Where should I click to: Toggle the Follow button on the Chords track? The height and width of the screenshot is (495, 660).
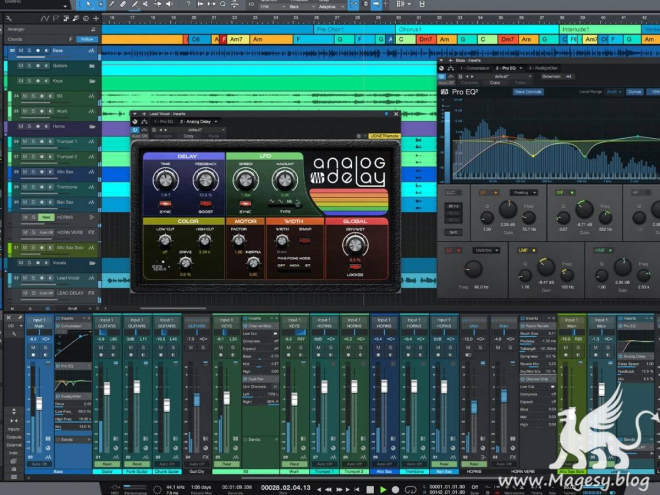coord(87,39)
